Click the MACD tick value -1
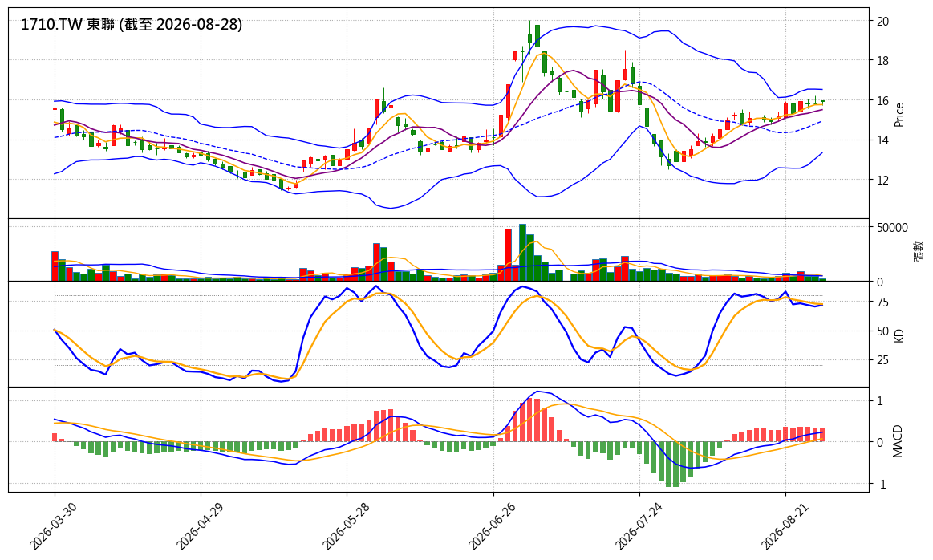Screen dimensions: 933x560 point(881,485)
